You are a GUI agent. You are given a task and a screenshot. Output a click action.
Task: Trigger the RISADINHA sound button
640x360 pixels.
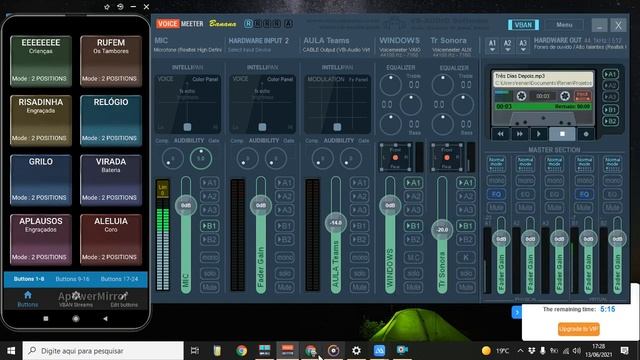pos(41,120)
